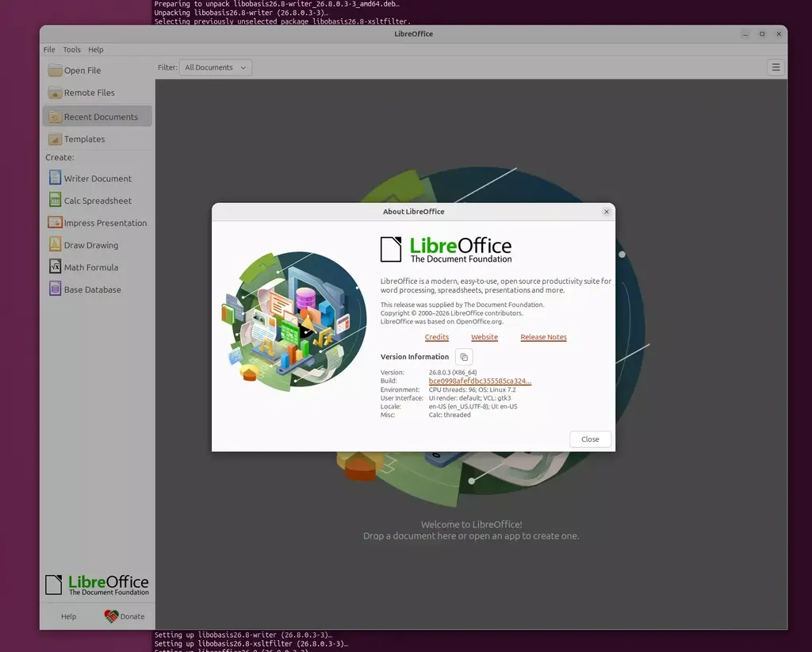The width and height of the screenshot is (812, 652).
Task: Choose Calc Spreadsheet label
Action: point(98,201)
